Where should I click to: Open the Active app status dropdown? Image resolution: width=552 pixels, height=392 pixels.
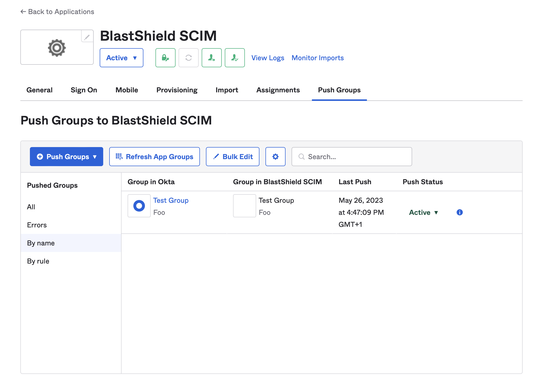[121, 58]
